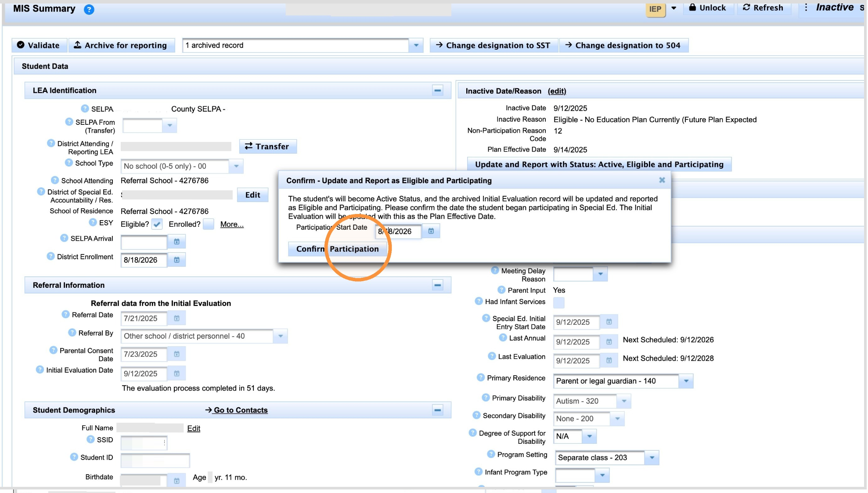Click Archive for reporting
This screenshot has height=493, width=868.
pos(121,45)
